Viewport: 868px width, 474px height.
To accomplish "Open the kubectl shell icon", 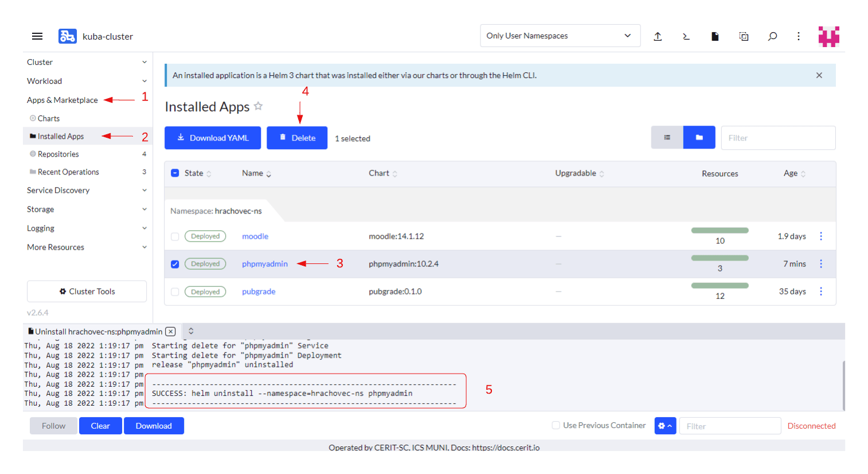I will coord(686,36).
